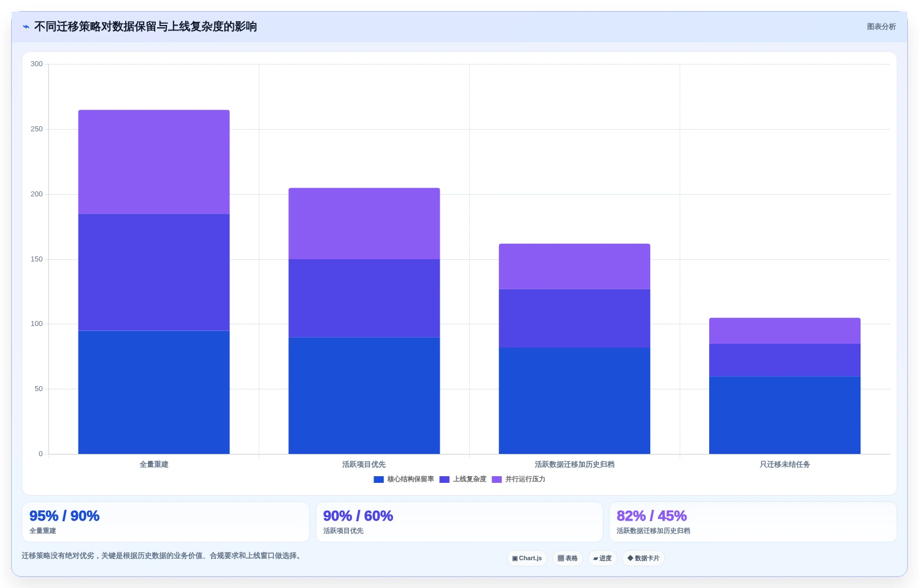Click the 数据卡片 tag
919x588 pixels.
tap(643, 558)
